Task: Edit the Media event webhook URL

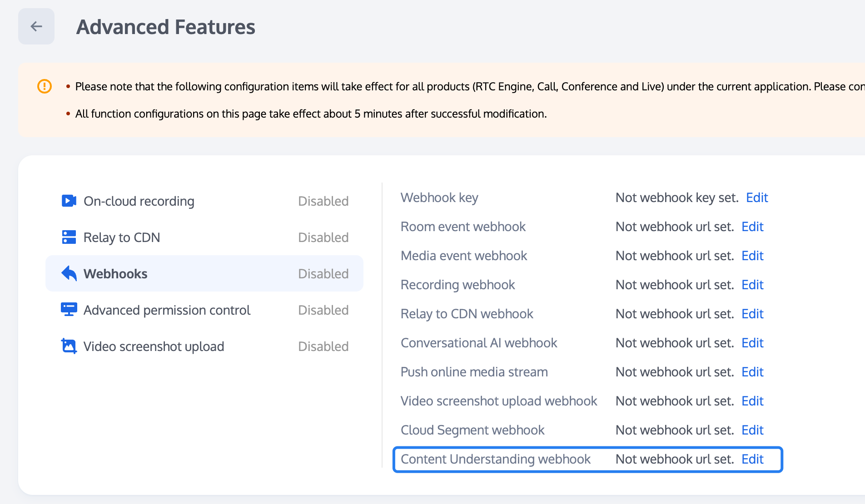Action: point(752,256)
